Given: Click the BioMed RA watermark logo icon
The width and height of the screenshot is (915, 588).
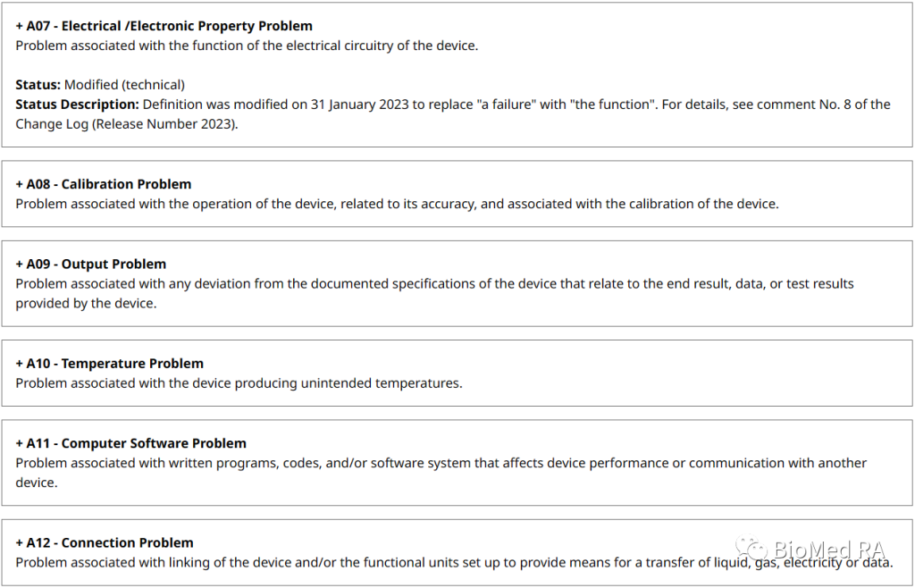Looking at the screenshot, I should (x=751, y=548).
